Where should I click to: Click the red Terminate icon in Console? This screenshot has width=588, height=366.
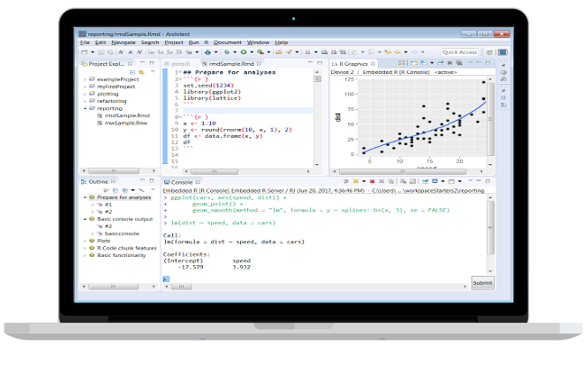372,181
